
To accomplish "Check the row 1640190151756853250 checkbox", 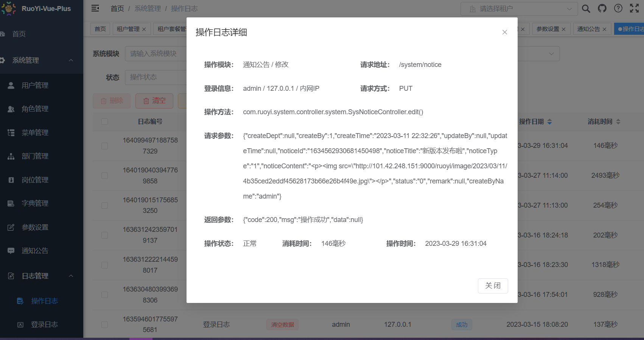I will (x=105, y=205).
